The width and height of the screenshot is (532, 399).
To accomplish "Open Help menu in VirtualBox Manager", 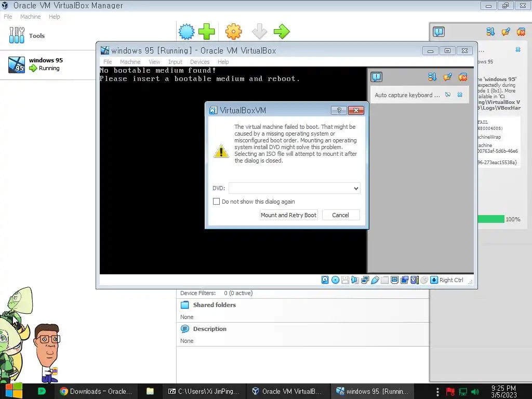I will tap(54, 17).
